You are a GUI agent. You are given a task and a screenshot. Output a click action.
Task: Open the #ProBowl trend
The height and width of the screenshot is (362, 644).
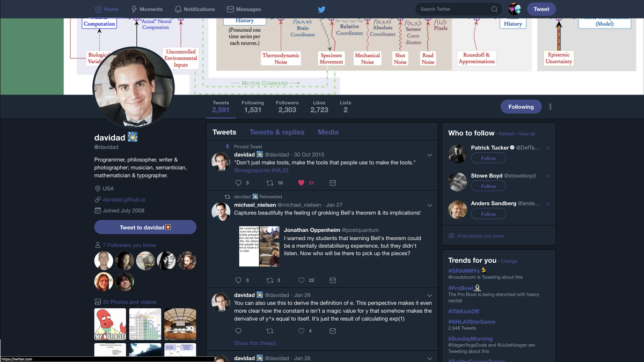462,288
